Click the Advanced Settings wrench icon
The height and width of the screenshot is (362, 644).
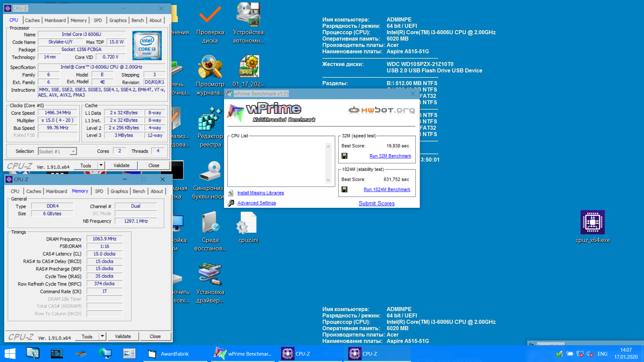coord(231,203)
